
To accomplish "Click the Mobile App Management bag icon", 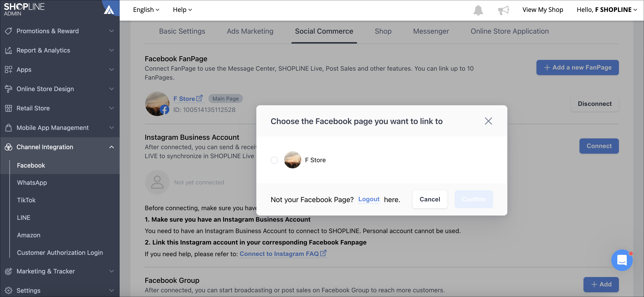I will click(8, 128).
